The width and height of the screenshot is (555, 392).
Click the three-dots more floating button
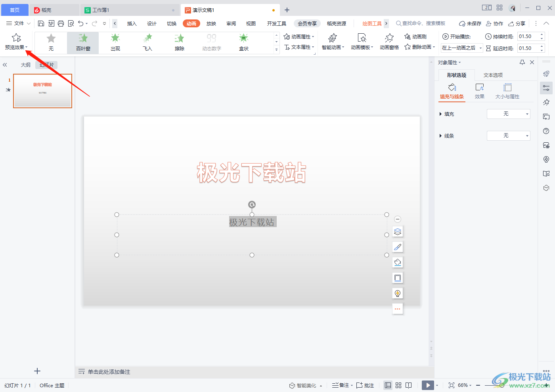pos(398,309)
